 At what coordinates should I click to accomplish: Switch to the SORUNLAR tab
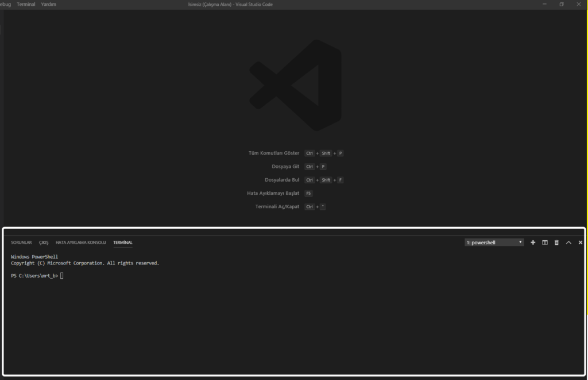click(x=21, y=243)
